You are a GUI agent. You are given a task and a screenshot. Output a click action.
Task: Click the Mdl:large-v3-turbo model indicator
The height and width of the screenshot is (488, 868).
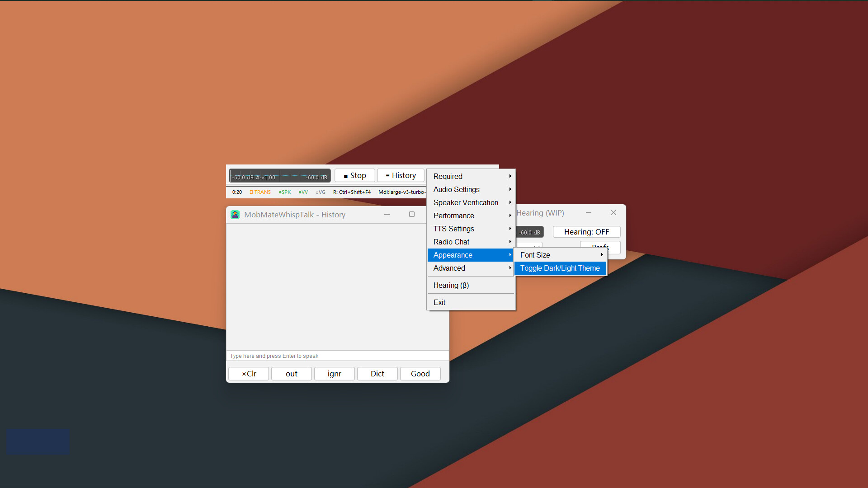(x=401, y=192)
